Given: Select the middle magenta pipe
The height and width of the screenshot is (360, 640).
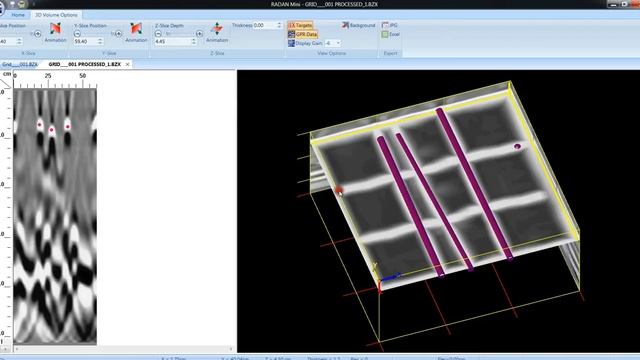Looking at the screenshot, I should (x=435, y=202).
